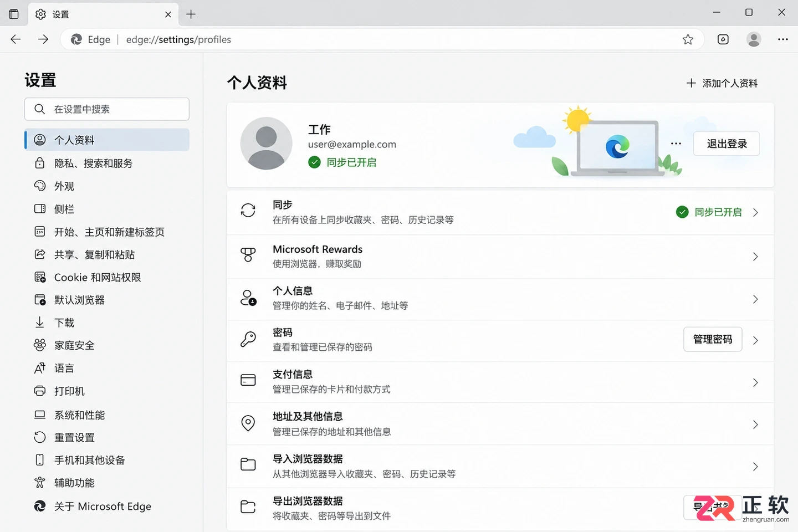
Task: Open the tab actions menu icon
Action: [14, 14]
